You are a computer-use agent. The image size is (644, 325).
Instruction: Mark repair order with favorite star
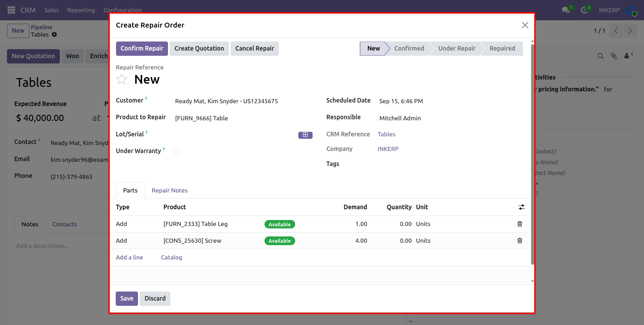click(122, 80)
